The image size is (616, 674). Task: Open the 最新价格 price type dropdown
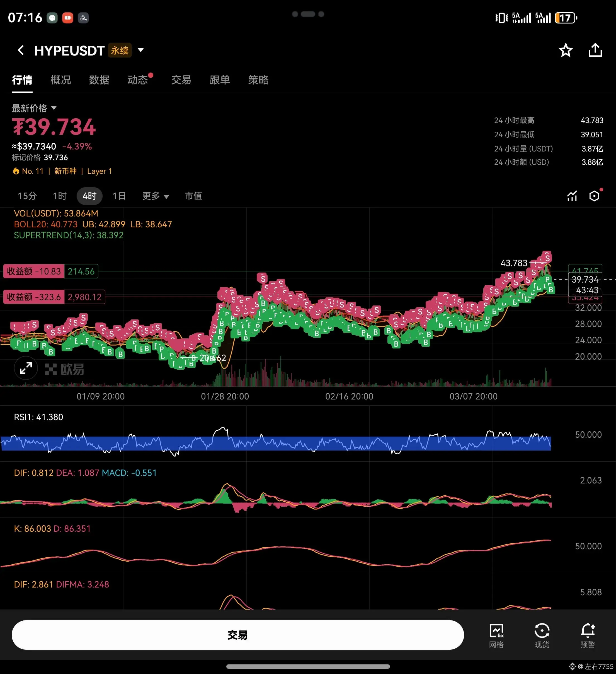(x=34, y=108)
